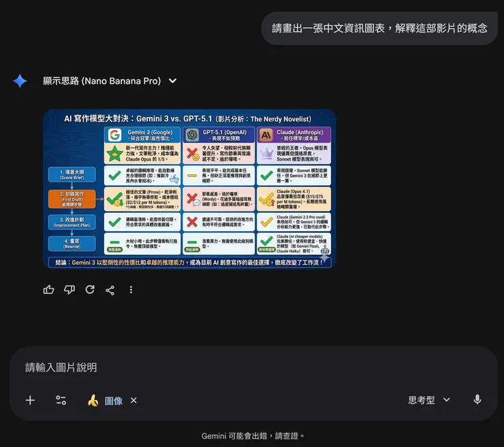The image size is (504, 447).
Task: Expand 顯示思路 (Nano Banana Pro) chevron
Action: pos(172,81)
